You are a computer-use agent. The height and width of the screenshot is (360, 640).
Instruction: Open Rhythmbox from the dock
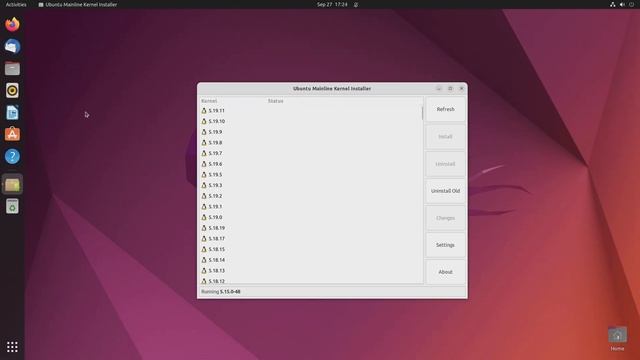pos(12,91)
